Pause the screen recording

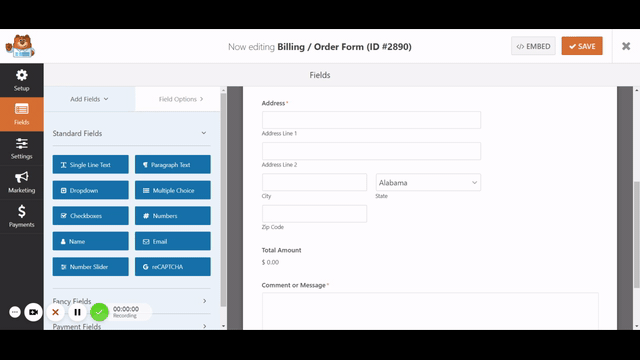[x=77, y=313]
